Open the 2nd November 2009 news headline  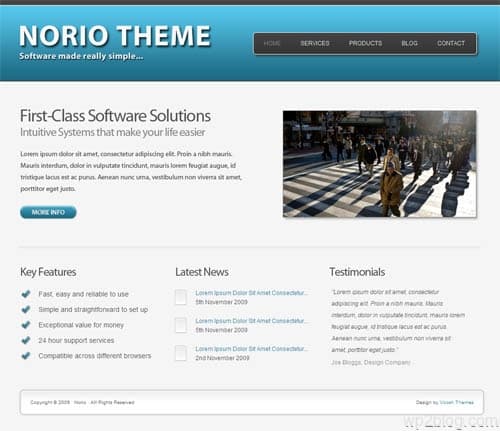(251, 349)
